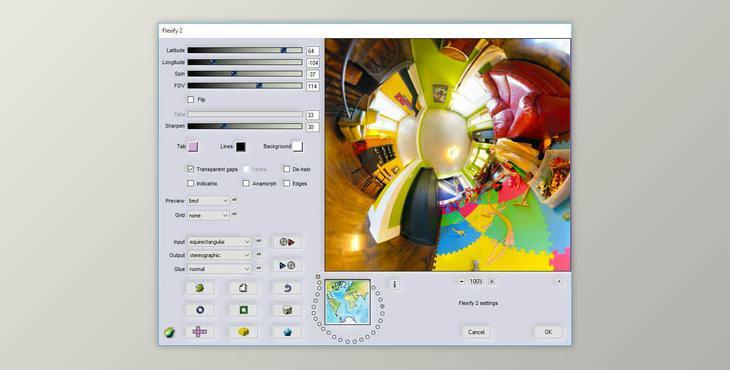Click the OK button
The image size is (730, 370).
tap(548, 332)
